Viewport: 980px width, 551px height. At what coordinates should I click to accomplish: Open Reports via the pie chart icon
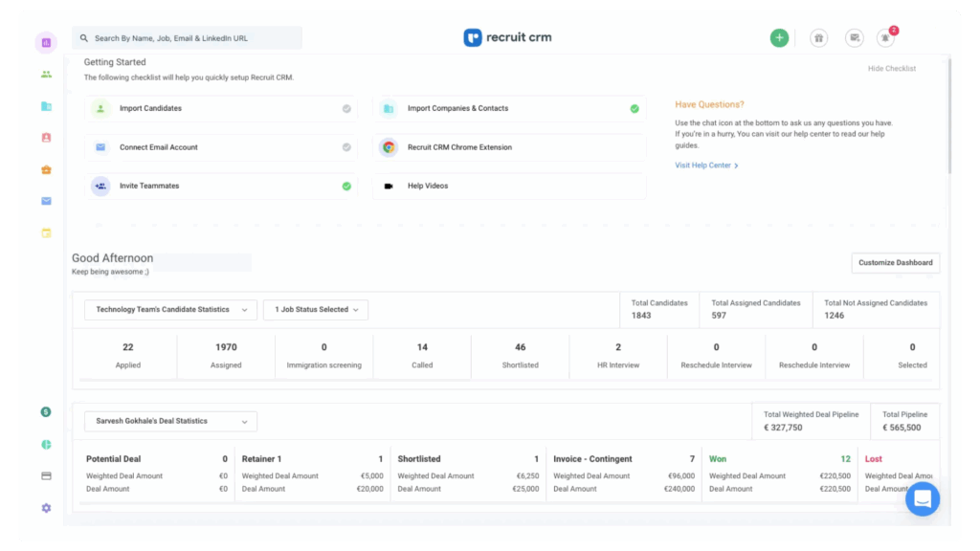click(45, 444)
